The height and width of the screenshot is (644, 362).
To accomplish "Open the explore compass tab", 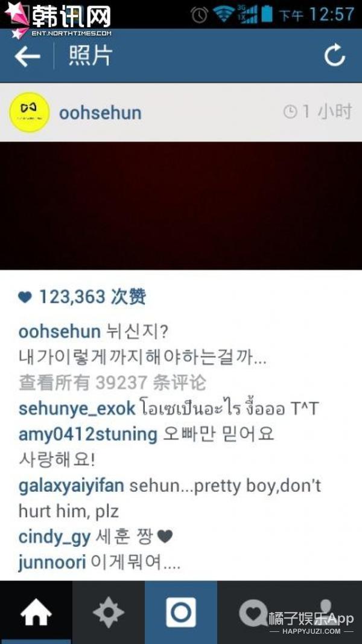I will pyautogui.click(x=108, y=613).
